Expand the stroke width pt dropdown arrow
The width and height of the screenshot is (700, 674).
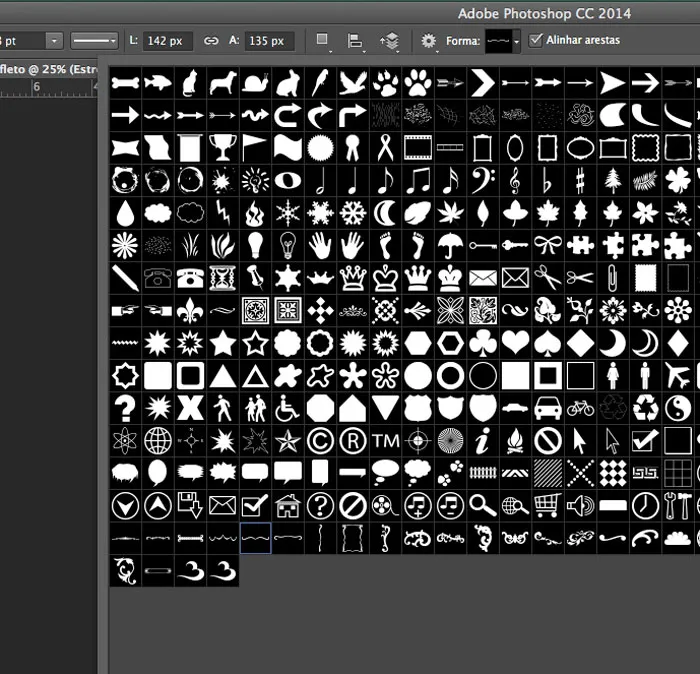point(54,41)
